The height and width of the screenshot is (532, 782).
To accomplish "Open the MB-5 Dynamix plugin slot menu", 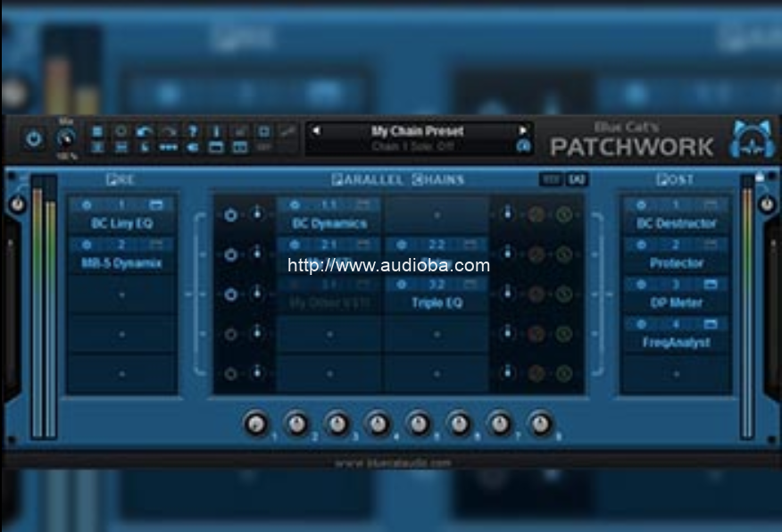I will (121, 263).
